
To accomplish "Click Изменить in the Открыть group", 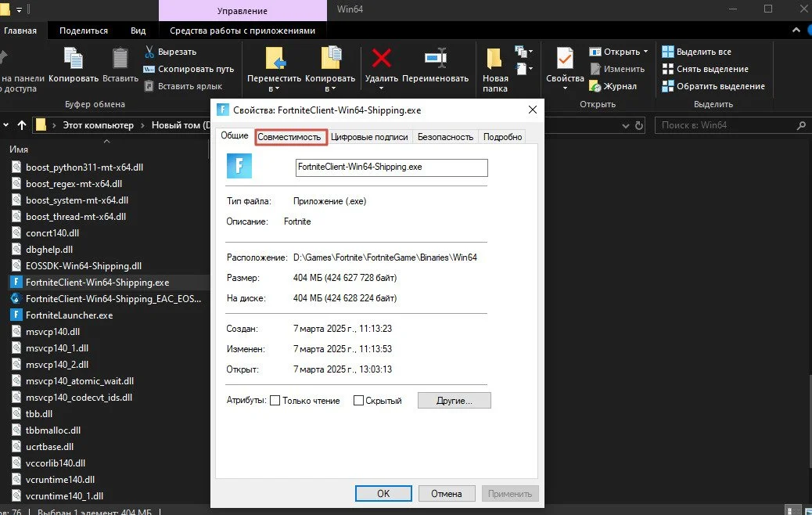I will [x=617, y=69].
